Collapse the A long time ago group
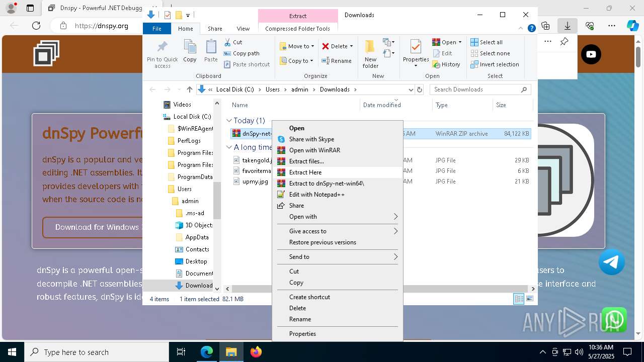Image resolution: width=644 pixels, height=362 pixels. (229, 147)
